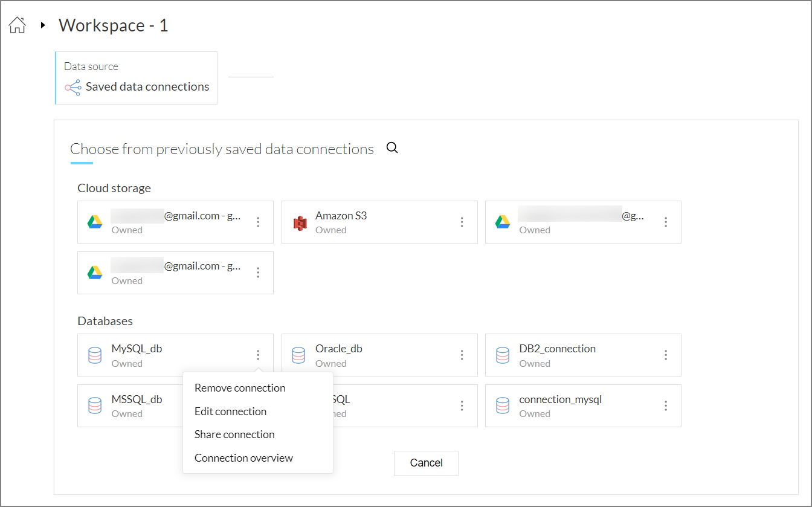Open the Oracle_db three-dot options menu

tap(462, 355)
